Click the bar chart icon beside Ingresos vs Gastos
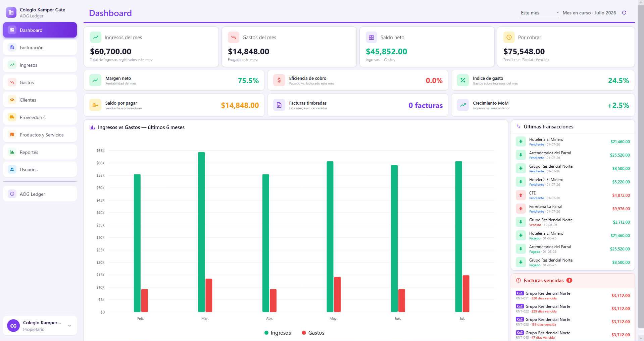 pos(92,127)
